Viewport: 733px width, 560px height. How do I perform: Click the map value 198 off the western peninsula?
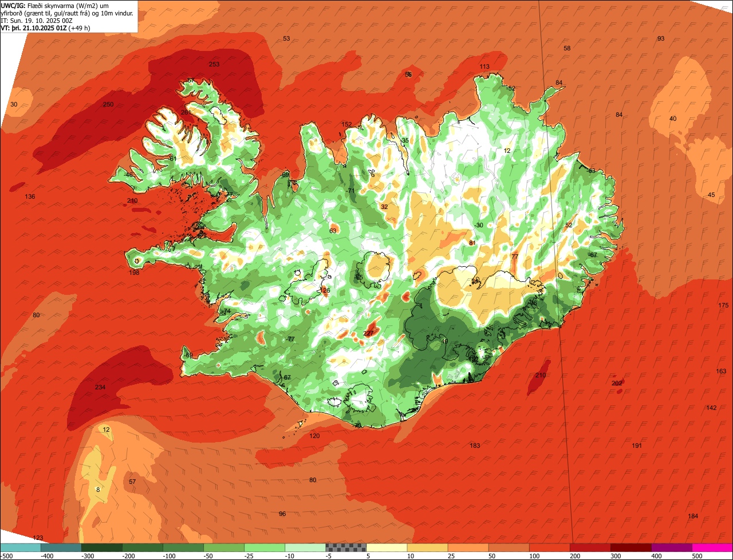[x=135, y=273]
